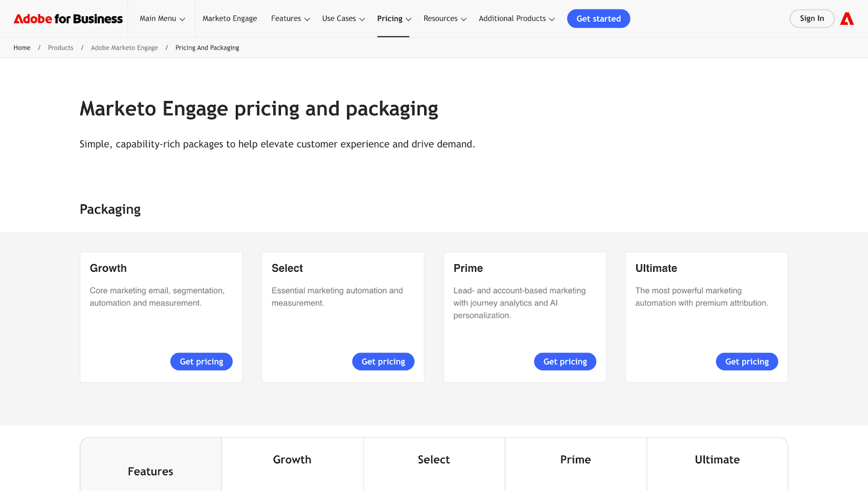Click 'Lead- and account-based marketing' description
This screenshot has height=491, width=868.
click(x=519, y=303)
